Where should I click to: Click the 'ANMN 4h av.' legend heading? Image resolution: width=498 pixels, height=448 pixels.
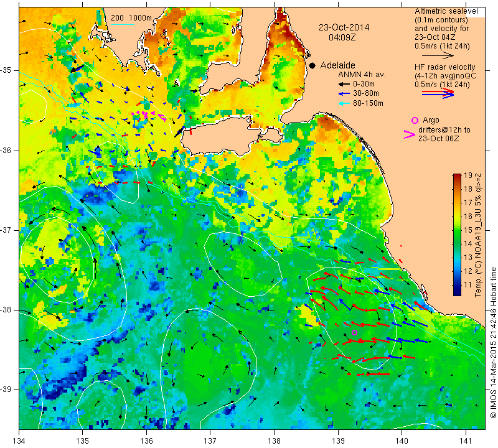(x=362, y=75)
